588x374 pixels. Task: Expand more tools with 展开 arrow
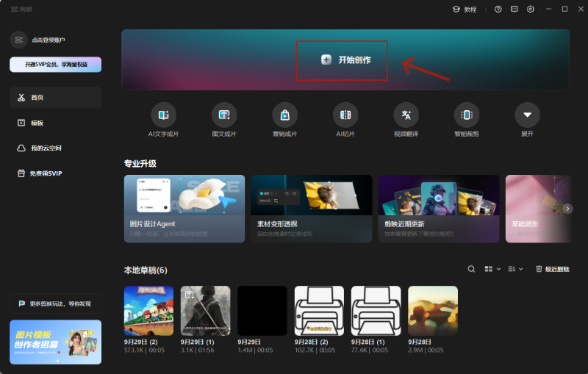click(527, 115)
